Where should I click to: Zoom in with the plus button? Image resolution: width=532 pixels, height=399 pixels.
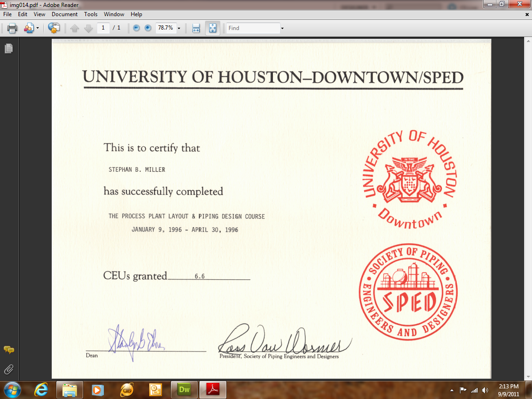148,28
